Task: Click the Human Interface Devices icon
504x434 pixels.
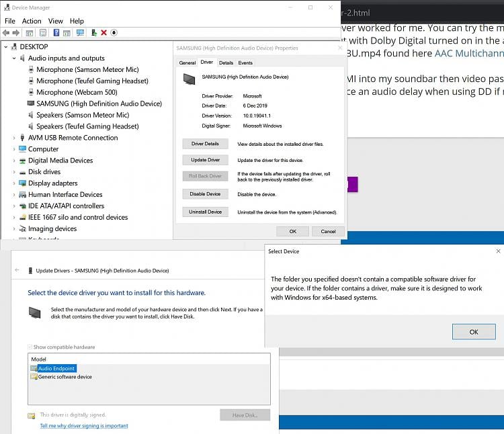Action: 22,195
